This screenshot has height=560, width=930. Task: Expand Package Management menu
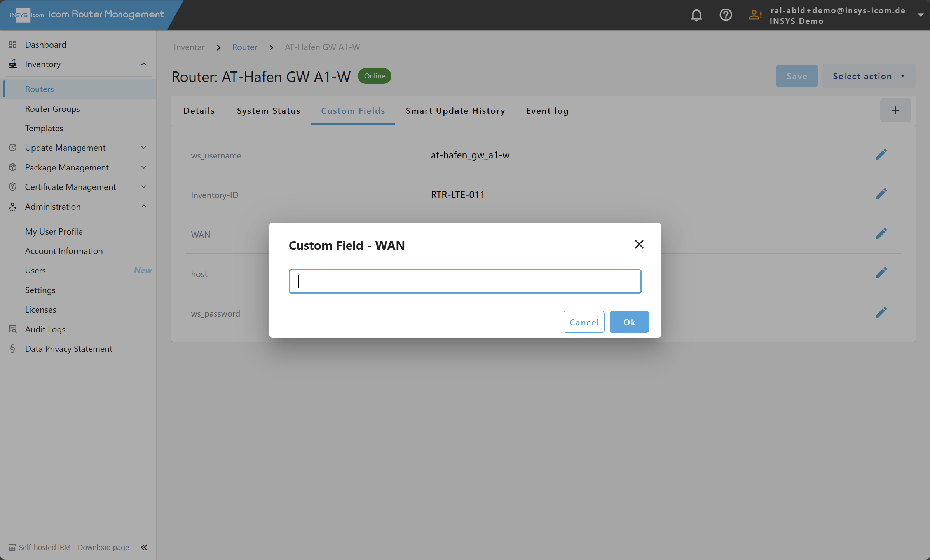coord(143,167)
